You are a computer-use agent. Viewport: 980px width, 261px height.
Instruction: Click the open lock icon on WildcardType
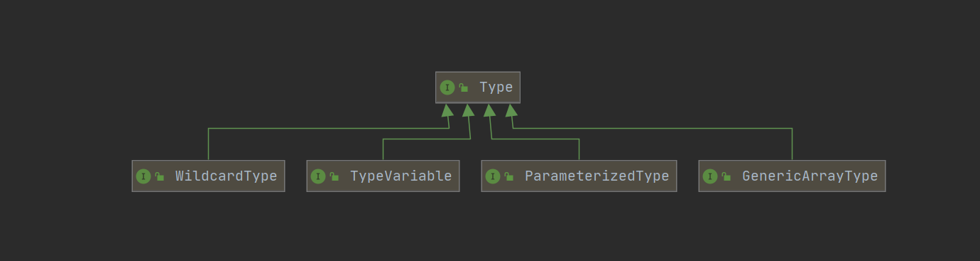pos(159,176)
